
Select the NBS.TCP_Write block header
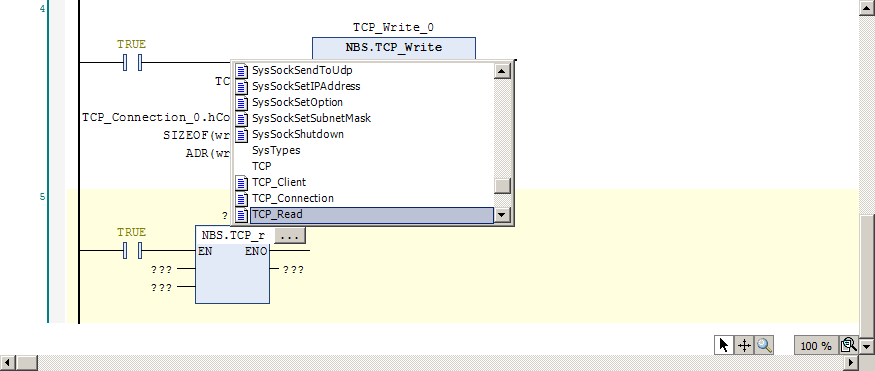(394, 47)
